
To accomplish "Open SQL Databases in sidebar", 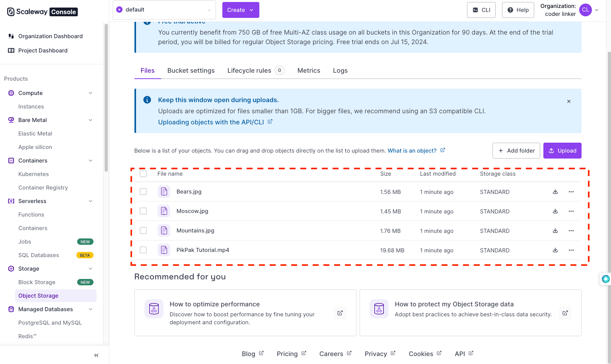I will (39, 255).
